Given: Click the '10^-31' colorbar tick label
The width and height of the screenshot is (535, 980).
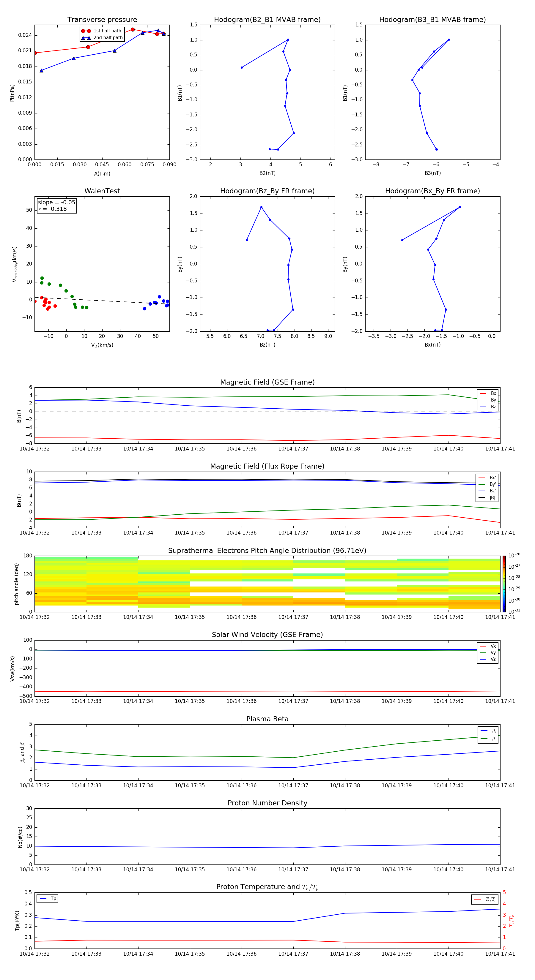Looking at the screenshot, I should 514,611.
